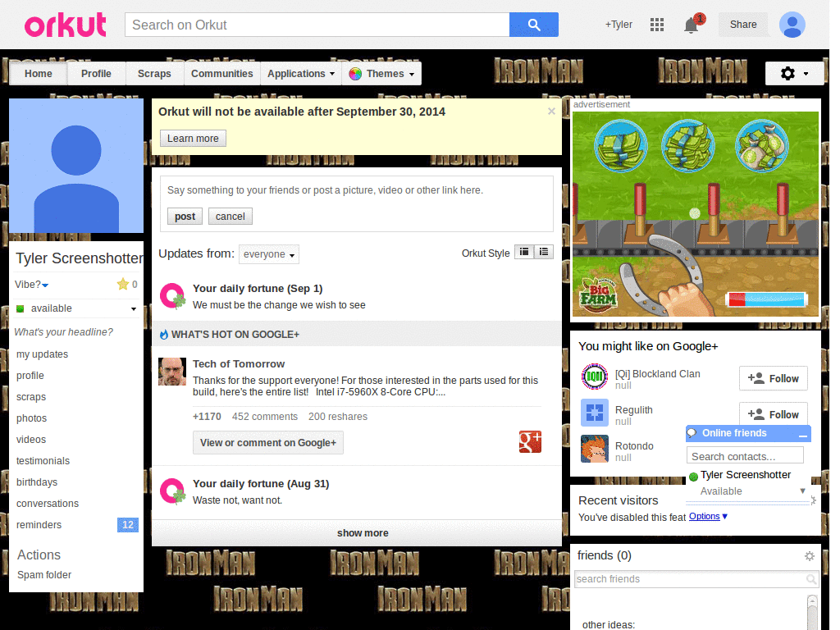Click the Google+ red icon in post

[530, 442]
